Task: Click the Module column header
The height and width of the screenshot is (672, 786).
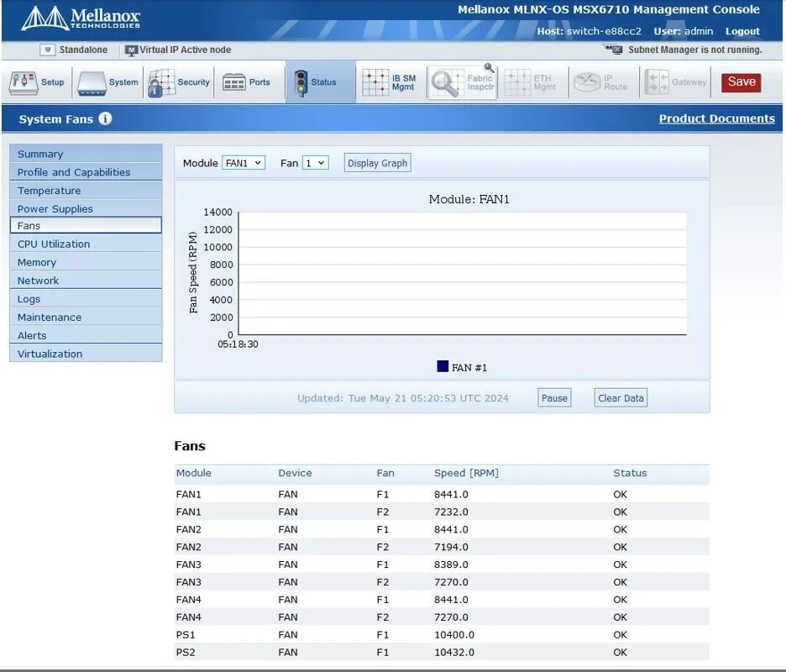Action: (x=193, y=473)
